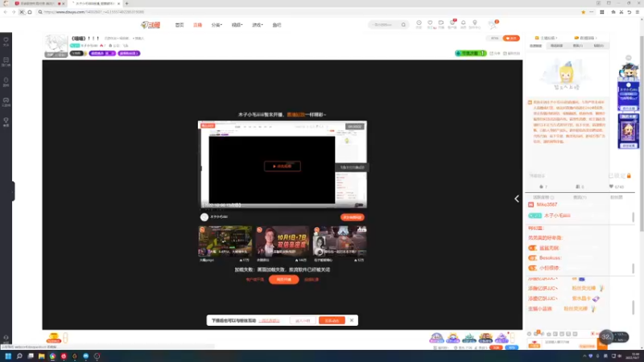Screen dimensions: 644x362
Task: Switch to the fourth chat panel tab
Action: 599,46
